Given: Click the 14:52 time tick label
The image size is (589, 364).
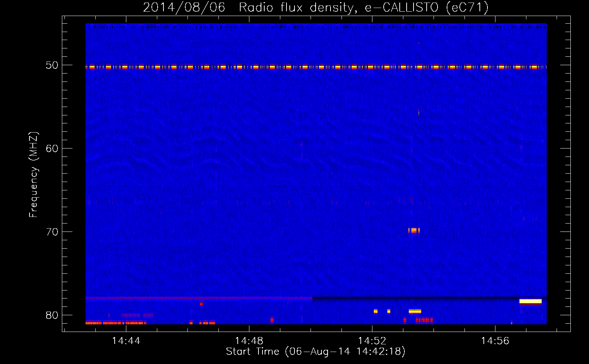Looking at the screenshot, I should coord(372,341).
